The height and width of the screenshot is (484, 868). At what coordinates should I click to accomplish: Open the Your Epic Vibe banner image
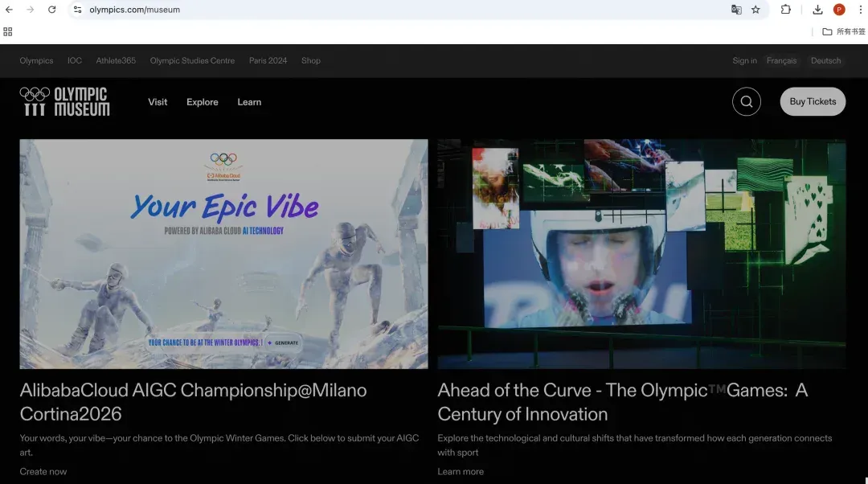pyautogui.click(x=223, y=253)
